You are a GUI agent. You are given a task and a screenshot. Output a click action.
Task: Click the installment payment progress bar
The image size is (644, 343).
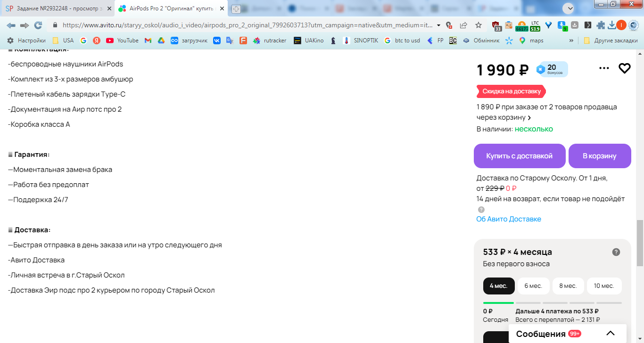coord(553,303)
